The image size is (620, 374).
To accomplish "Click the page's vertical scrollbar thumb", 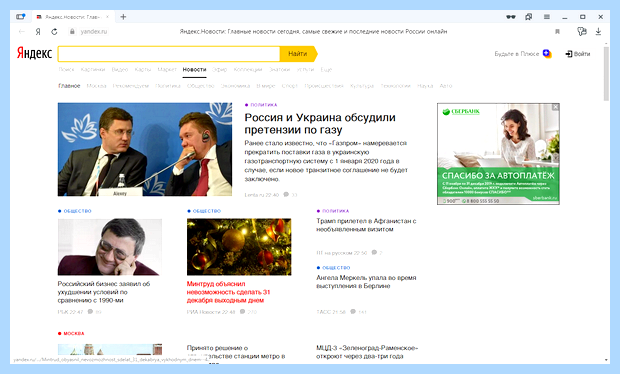I will (x=606, y=74).
